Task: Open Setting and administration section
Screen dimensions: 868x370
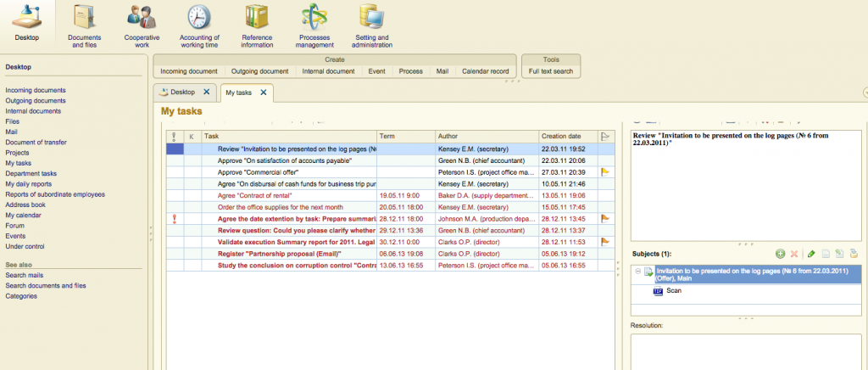Action: (372, 17)
